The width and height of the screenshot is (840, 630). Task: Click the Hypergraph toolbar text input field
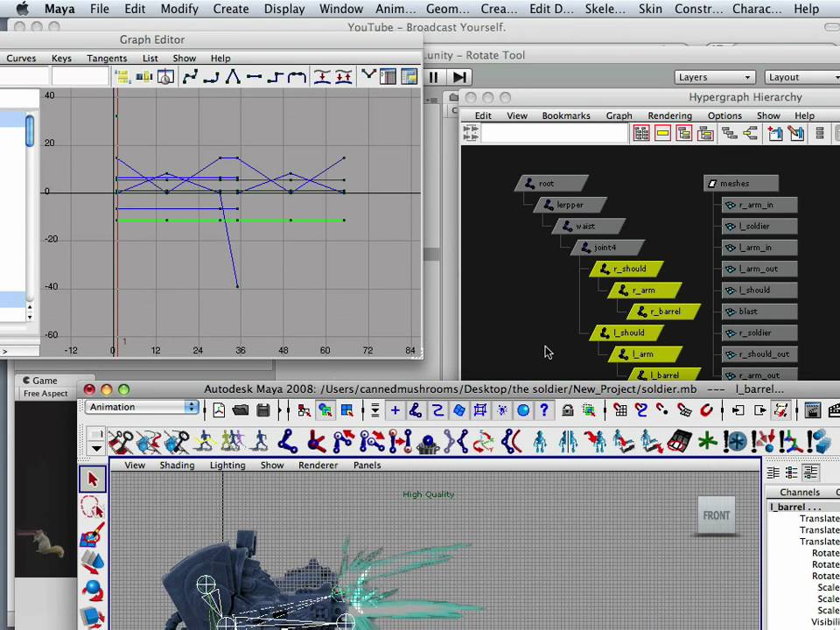point(554,133)
